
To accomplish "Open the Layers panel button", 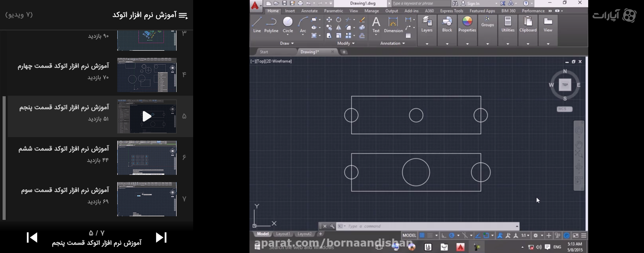I will [x=427, y=25].
